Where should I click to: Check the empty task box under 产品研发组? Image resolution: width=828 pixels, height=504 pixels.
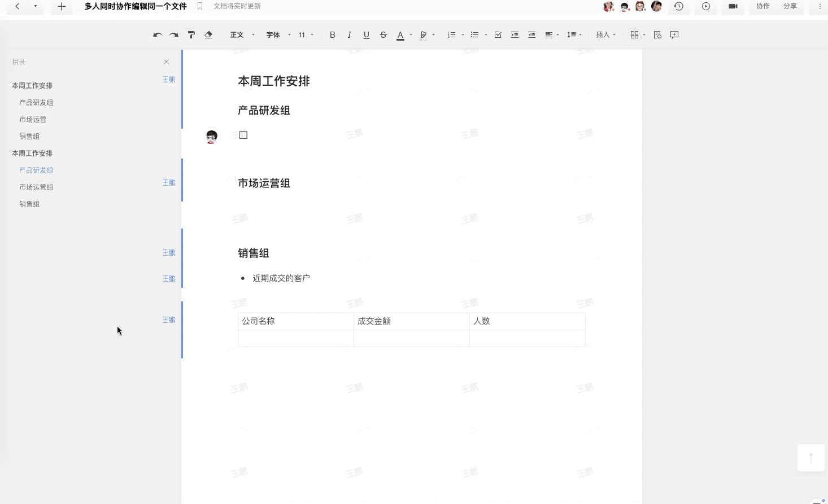[x=243, y=135]
